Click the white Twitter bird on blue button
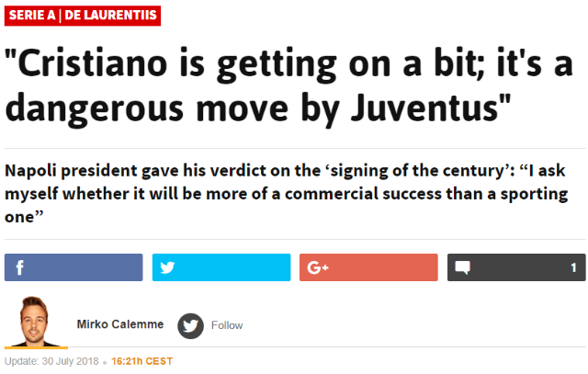 pos(167,267)
